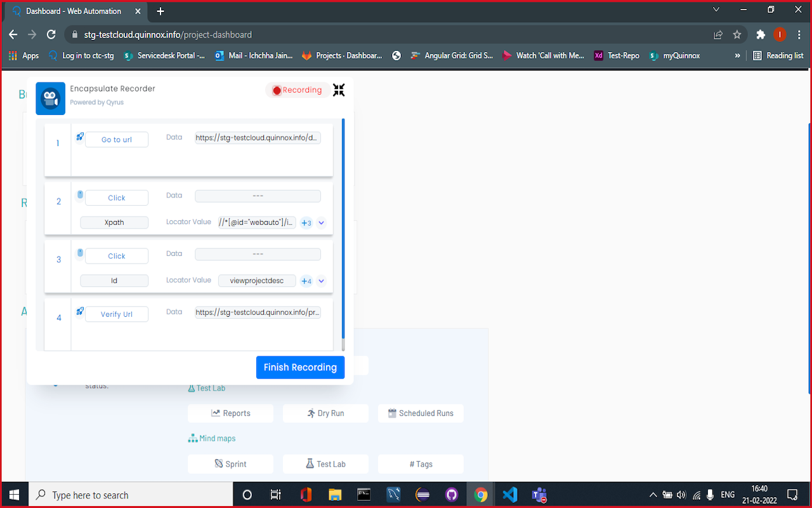Open the +4 extra locators badge on step 3
Viewport: 812px width, 508px height.
pyautogui.click(x=306, y=281)
